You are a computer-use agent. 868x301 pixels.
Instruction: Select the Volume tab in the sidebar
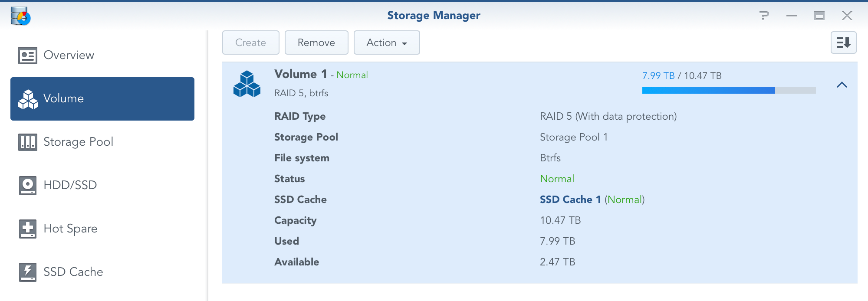click(102, 99)
